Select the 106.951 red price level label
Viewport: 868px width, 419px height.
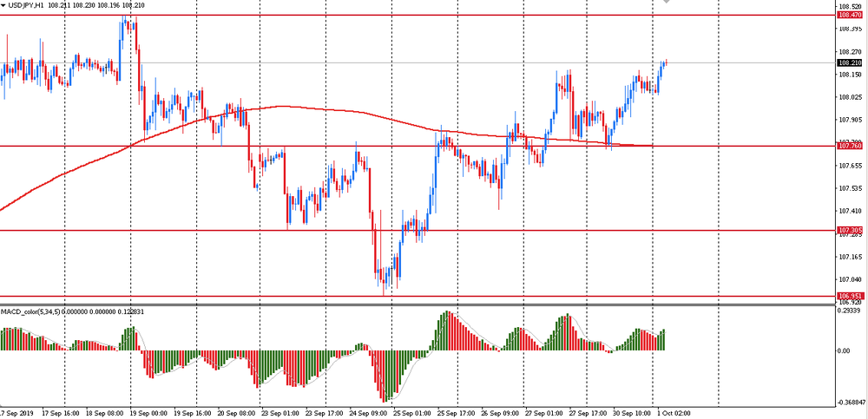click(x=851, y=296)
